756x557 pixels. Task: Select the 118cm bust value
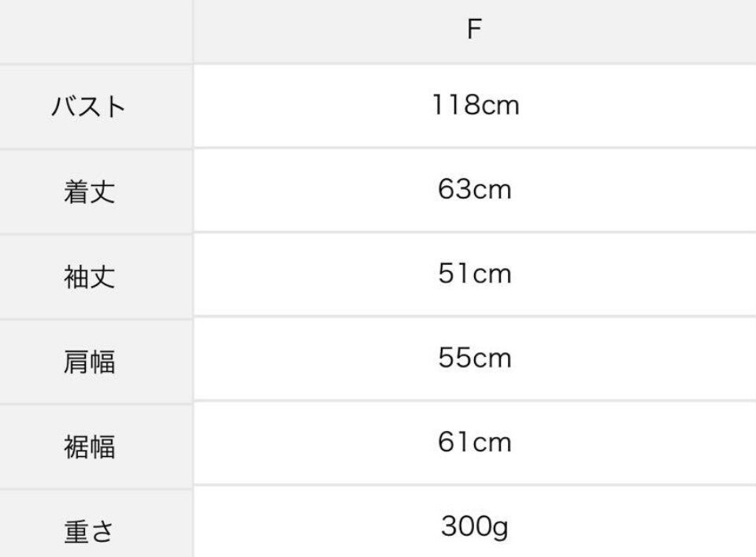(x=475, y=105)
